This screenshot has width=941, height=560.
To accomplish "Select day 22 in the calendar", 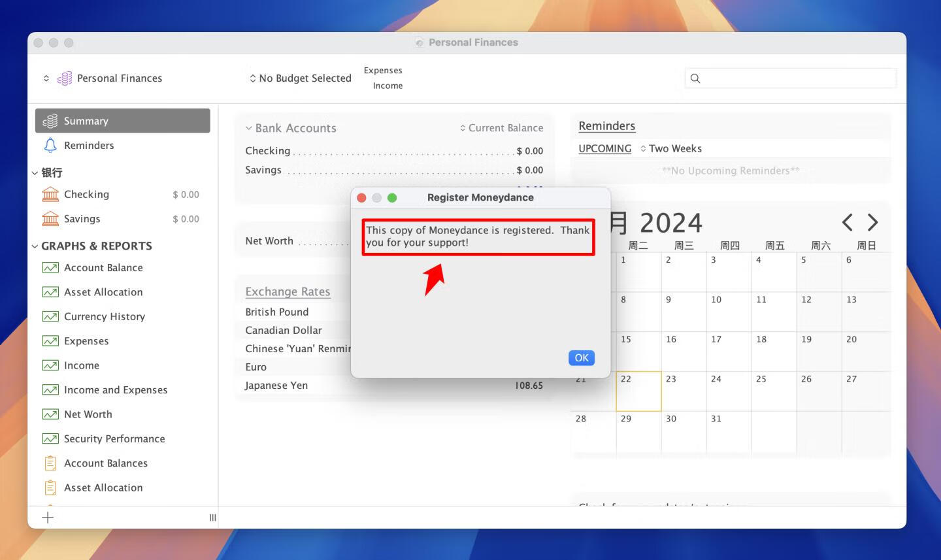I will click(638, 391).
